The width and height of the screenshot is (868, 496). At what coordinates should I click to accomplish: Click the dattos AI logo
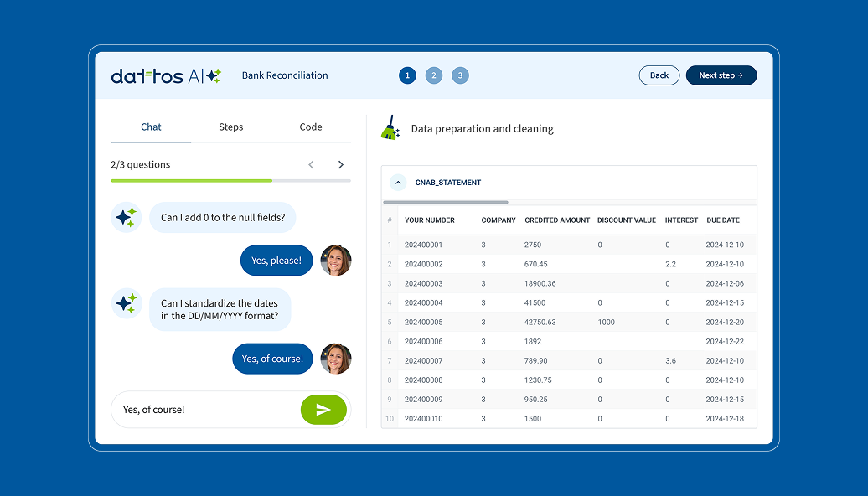(x=166, y=76)
